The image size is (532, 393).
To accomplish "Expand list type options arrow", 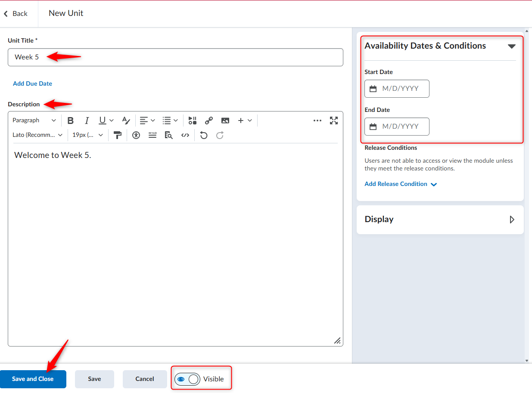I will tap(176, 121).
